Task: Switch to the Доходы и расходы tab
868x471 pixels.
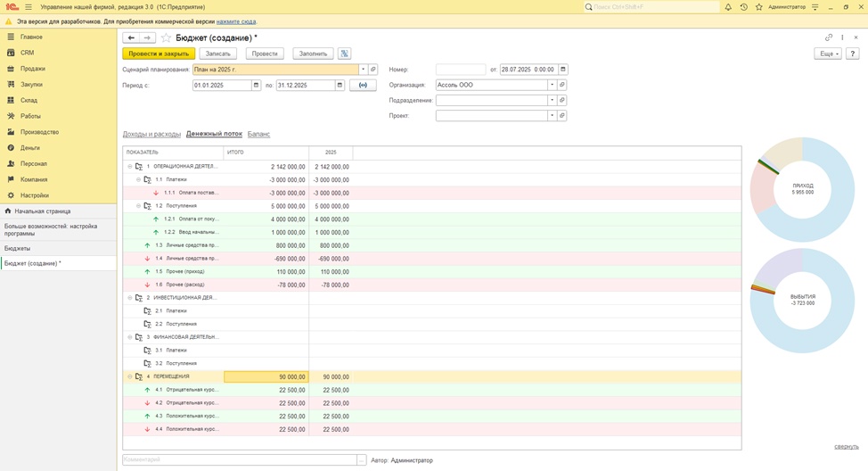Action: tap(151, 134)
